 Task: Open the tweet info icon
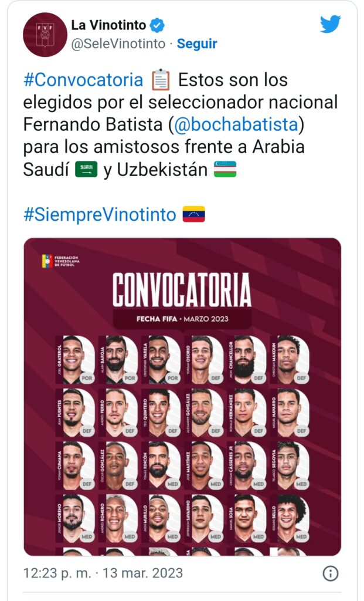[x=331, y=573]
